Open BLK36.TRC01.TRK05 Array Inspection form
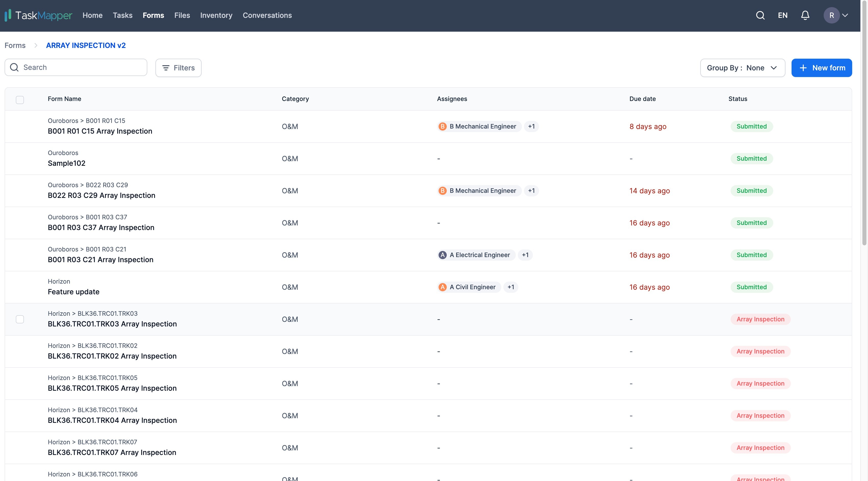The image size is (868, 481). (112, 388)
